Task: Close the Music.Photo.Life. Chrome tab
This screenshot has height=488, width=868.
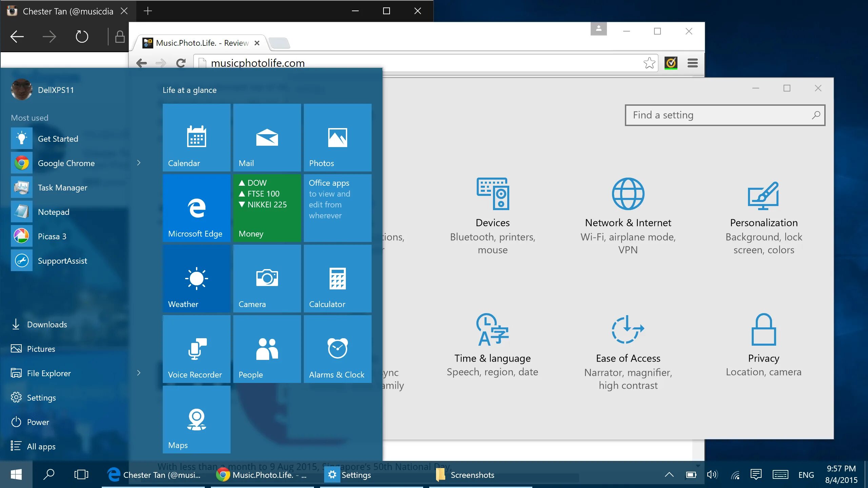Action: coord(257,43)
